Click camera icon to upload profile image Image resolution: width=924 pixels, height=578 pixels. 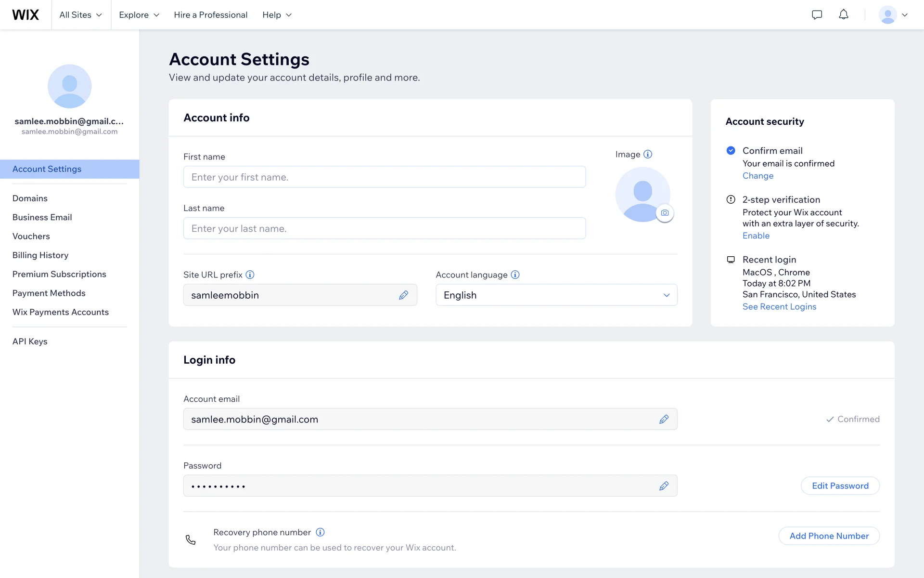click(665, 213)
